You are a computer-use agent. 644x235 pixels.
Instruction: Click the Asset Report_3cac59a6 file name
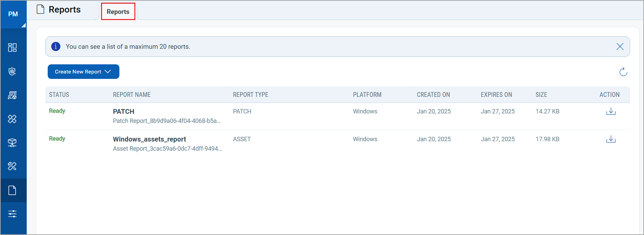(x=167, y=149)
